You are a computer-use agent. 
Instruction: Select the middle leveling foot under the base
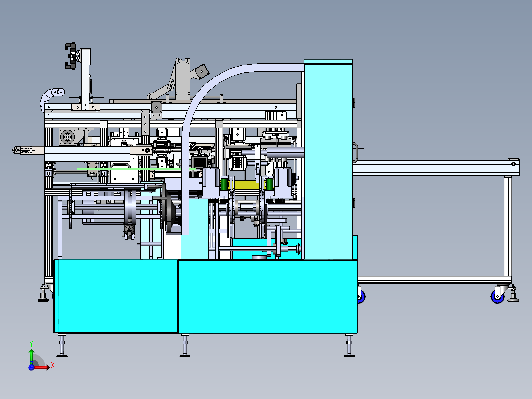point(185,345)
